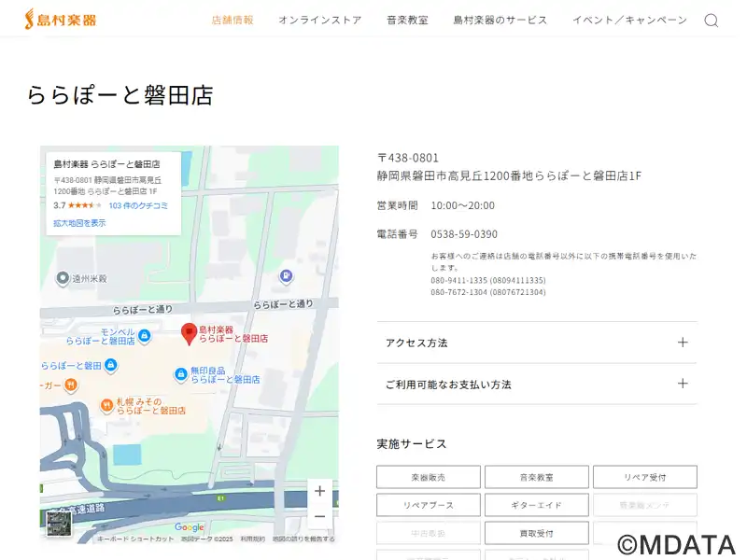
Task: Open the search magnifier icon in header
Action: tap(711, 21)
